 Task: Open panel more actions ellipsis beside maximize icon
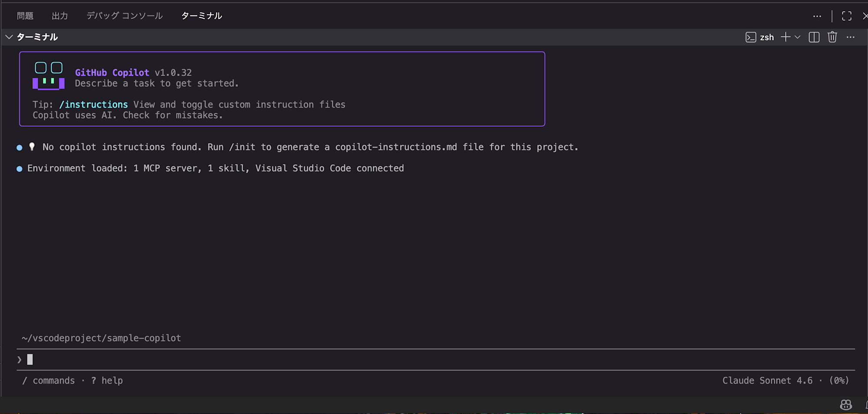tap(817, 16)
